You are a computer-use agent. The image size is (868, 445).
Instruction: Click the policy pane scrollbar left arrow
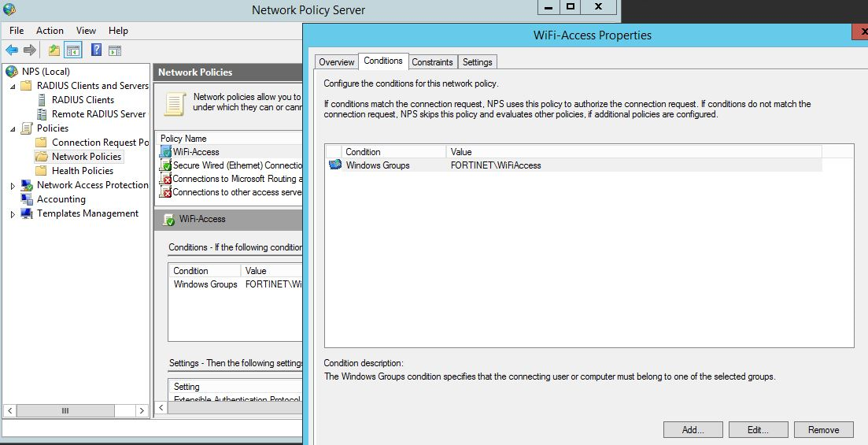(161, 407)
